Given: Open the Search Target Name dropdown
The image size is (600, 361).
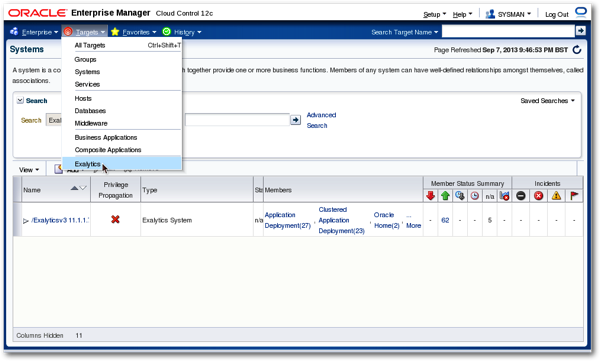Looking at the screenshot, I should pyautogui.click(x=404, y=32).
